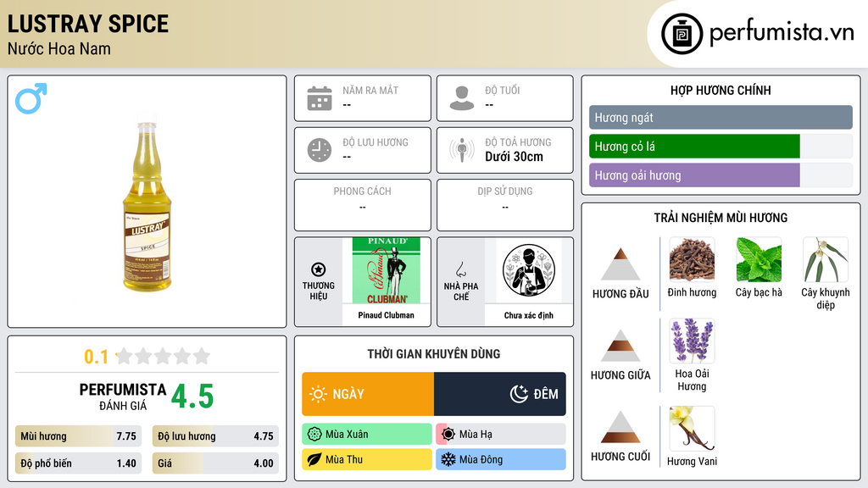Click the Hương cuối base-note pyramid icon
The width and height of the screenshot is (868, 488).
coord(620,427)
